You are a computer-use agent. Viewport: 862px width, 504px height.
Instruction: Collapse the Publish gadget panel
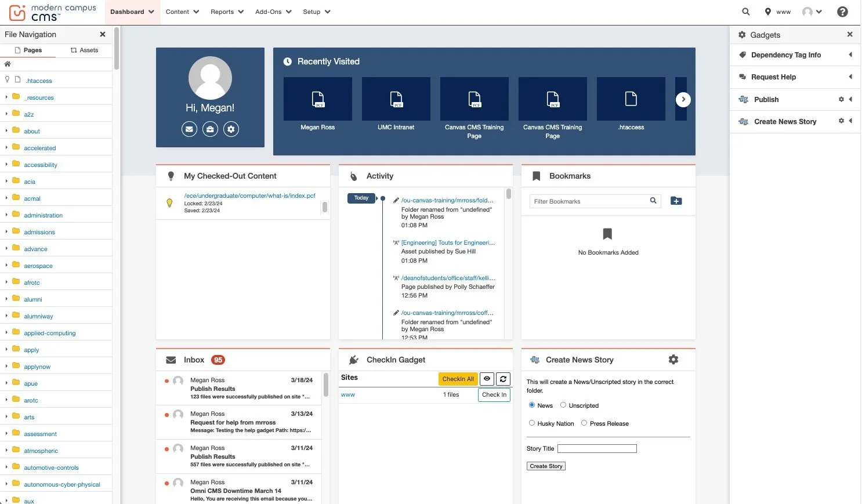pyautogui.click(x=851, y=99)
